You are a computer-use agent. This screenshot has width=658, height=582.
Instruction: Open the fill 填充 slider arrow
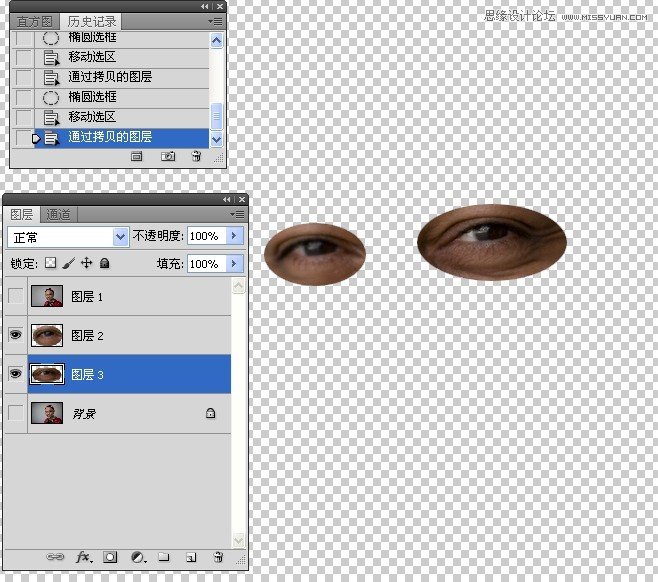(x=235, y=264)
